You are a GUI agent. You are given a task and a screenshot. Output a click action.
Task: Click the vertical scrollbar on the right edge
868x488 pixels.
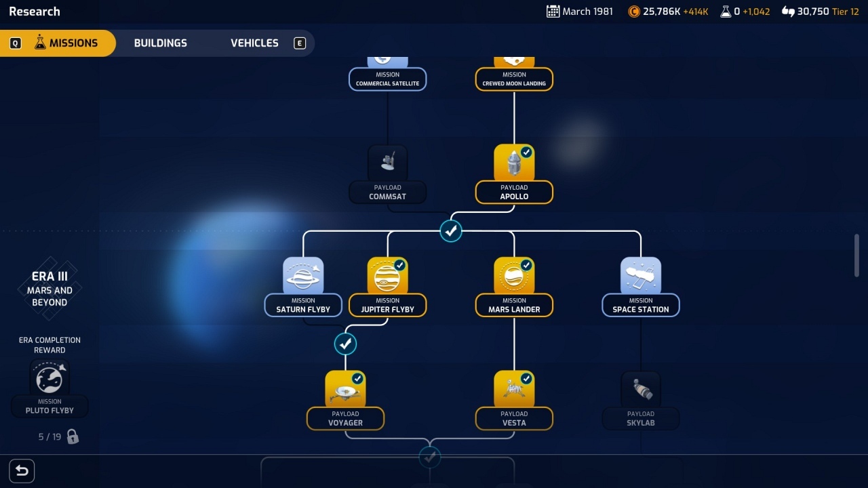tap(856, 256)
